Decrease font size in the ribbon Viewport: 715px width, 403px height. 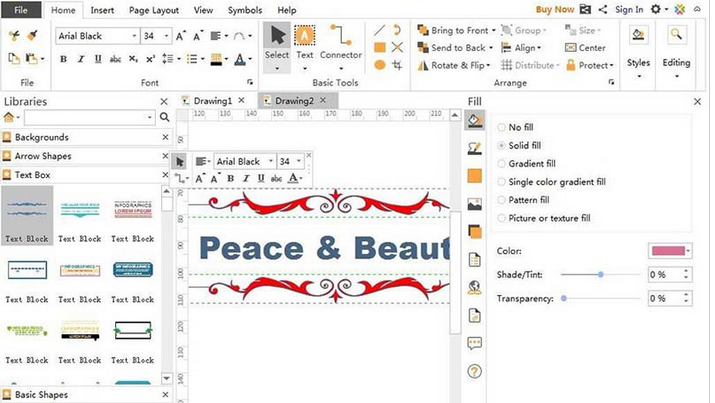click(x=198, y=36)
